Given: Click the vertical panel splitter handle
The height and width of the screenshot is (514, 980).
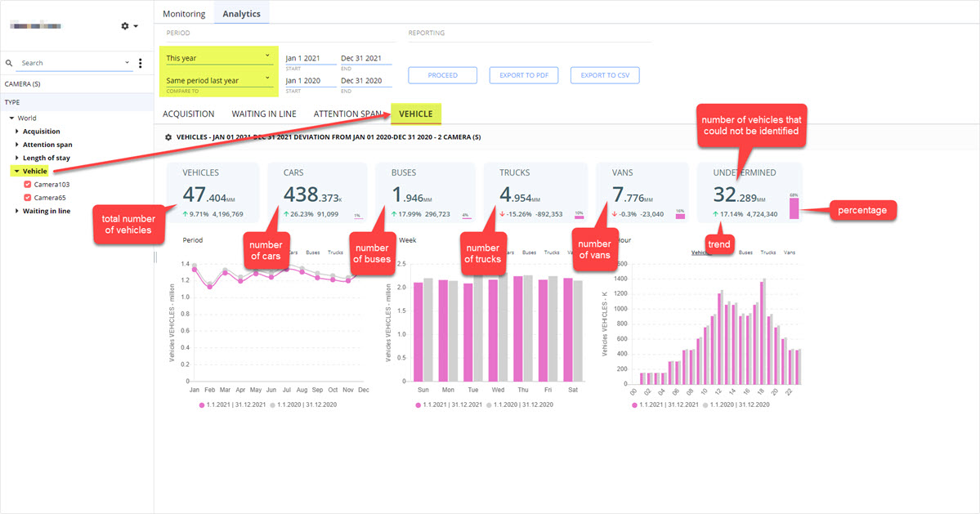Looking at the screenshot, I should click(155, 257).
